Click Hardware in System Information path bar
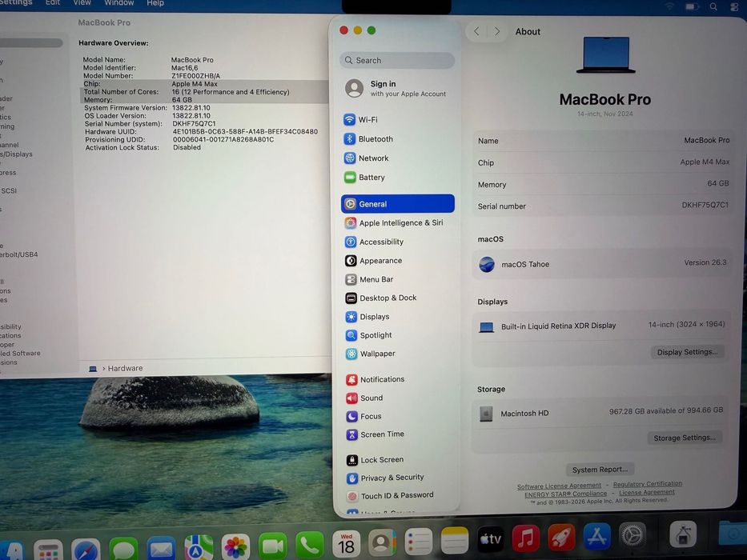747x560 pixels. [x=125, y=368]
